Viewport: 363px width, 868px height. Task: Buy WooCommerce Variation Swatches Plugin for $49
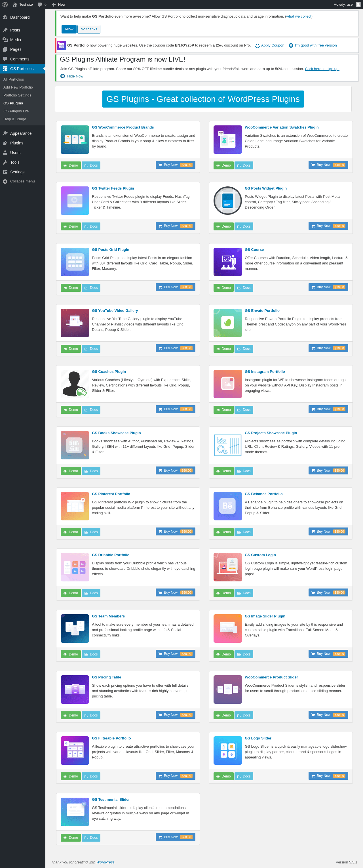point(328,165)
